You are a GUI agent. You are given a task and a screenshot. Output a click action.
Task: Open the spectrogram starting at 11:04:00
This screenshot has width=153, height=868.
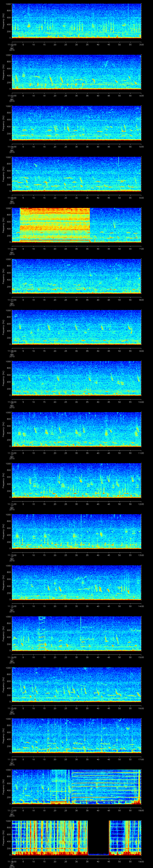77,123
